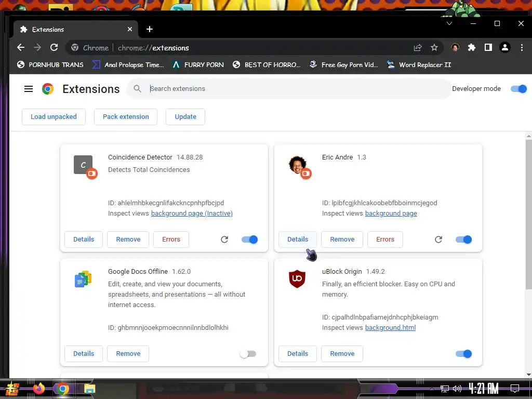
Task: Expand the tab search chevron in title bar
Action: (449, 23)
